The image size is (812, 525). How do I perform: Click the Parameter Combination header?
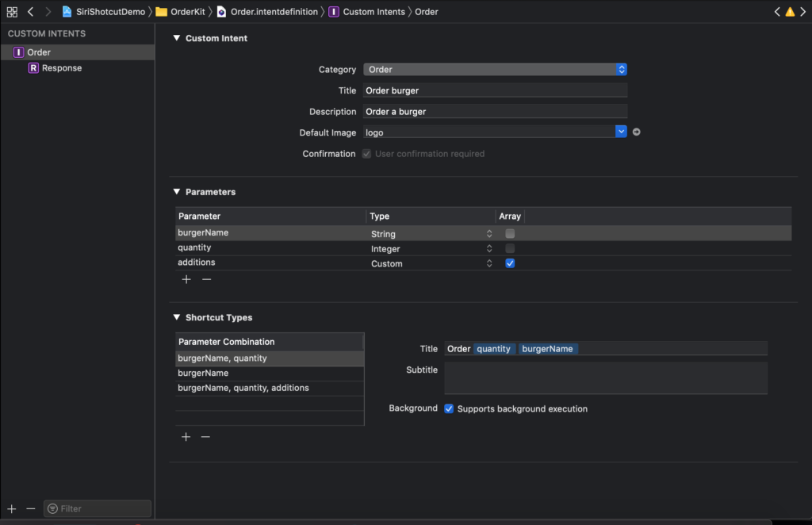click(270, 343)
